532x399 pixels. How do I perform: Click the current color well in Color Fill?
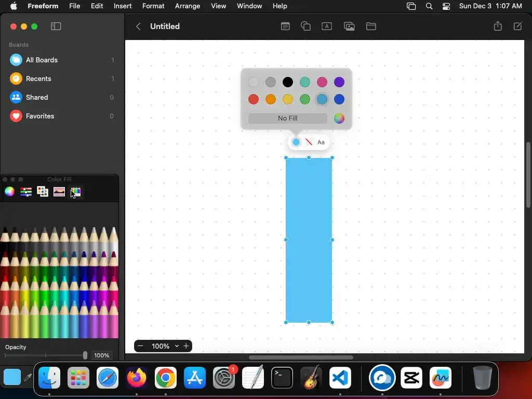pyautogui.click(x=12, y=377)
